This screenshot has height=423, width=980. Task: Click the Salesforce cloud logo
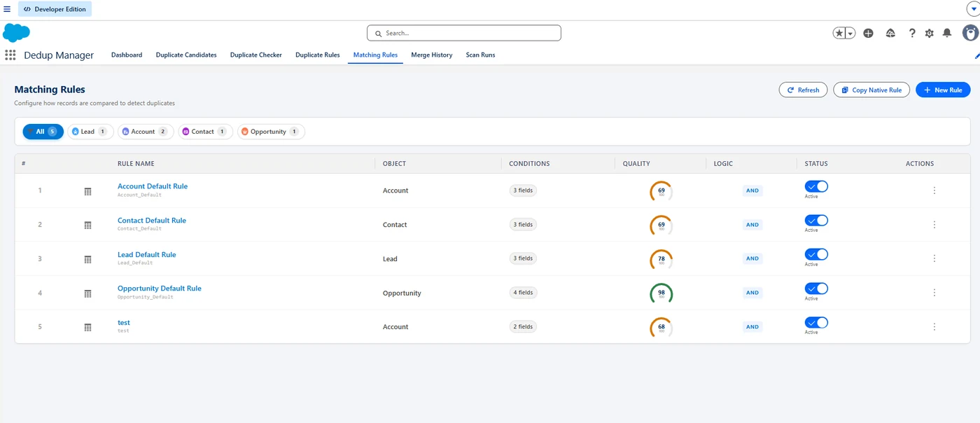(16, 32)
